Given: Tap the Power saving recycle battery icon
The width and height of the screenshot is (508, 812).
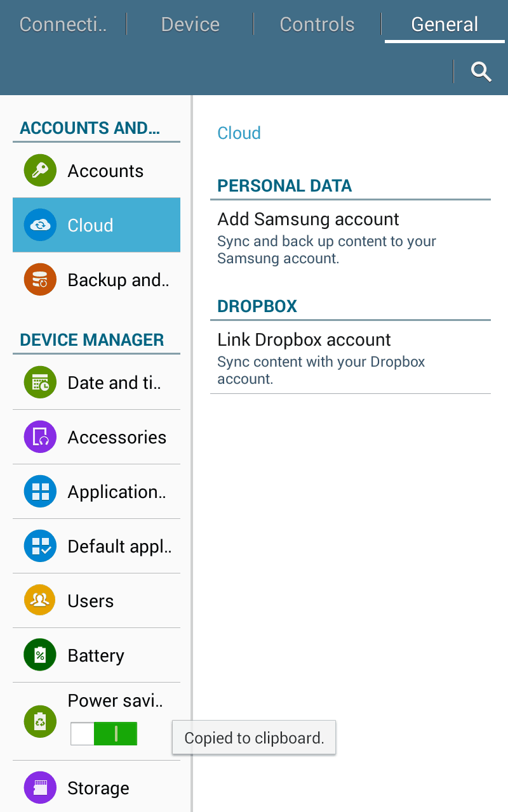Looking at the screenshot, I should pos(40,722).
